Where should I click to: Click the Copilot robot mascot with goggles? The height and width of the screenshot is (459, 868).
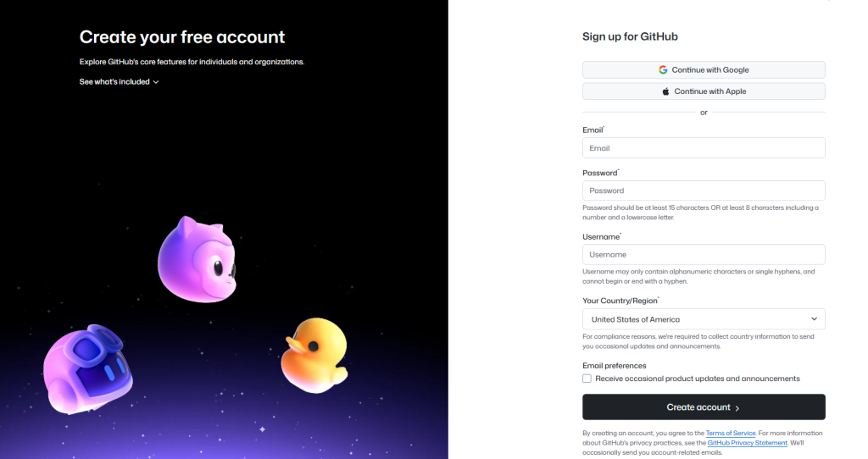[88, 369]
